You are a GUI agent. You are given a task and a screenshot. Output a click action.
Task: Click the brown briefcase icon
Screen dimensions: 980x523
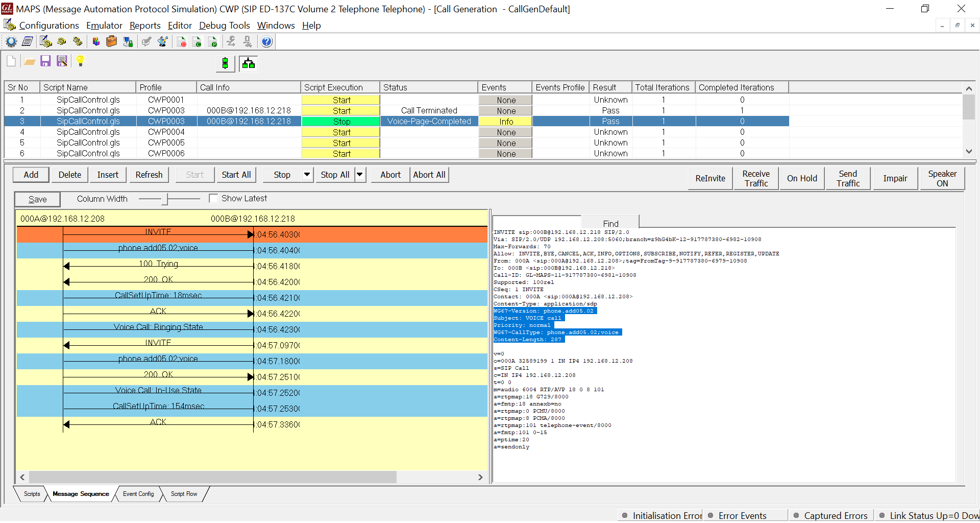[111, 42]
